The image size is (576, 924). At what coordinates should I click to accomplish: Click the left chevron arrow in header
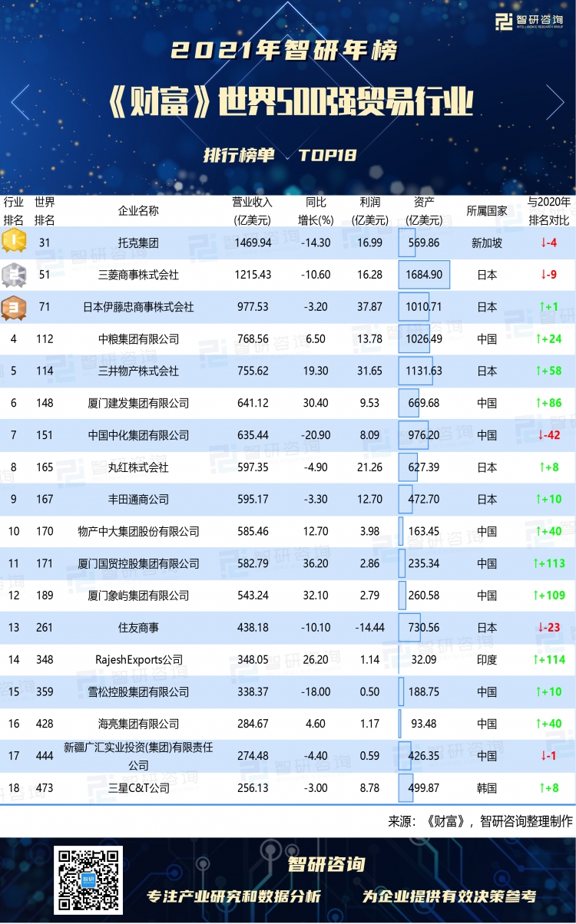click(20, 103)
